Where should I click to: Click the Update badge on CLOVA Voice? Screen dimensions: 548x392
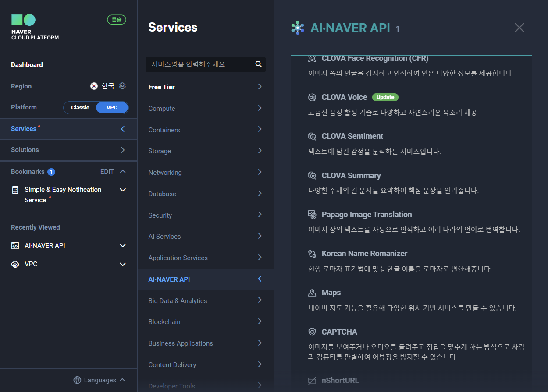click(385, 97)
